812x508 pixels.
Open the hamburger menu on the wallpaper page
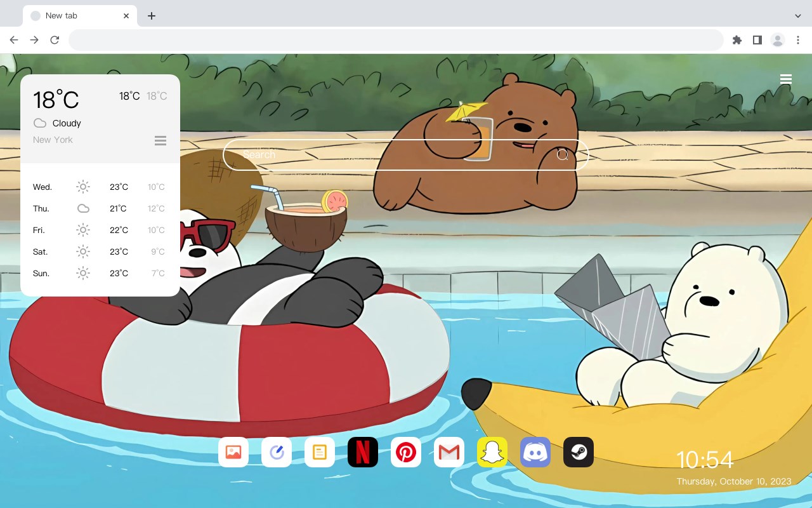786,79
